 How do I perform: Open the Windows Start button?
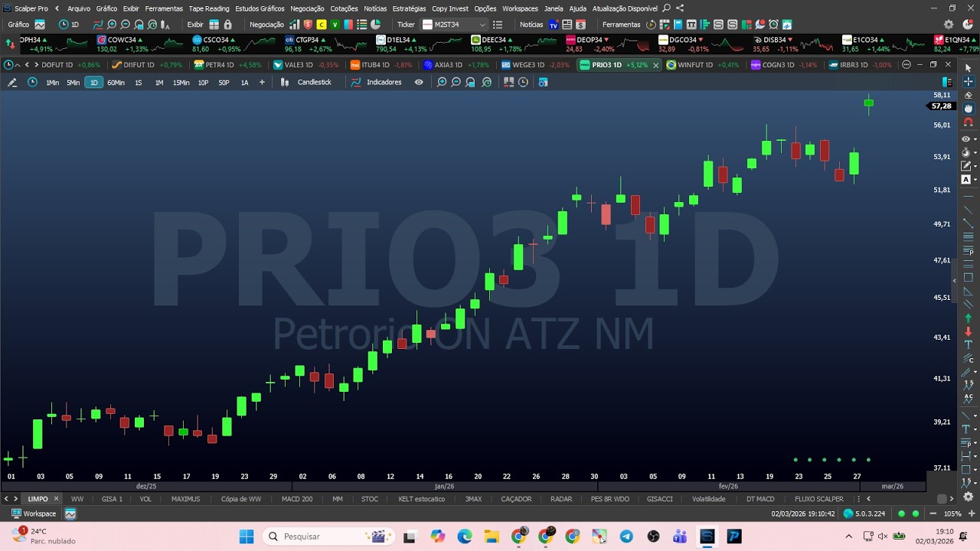pos(246,536)
